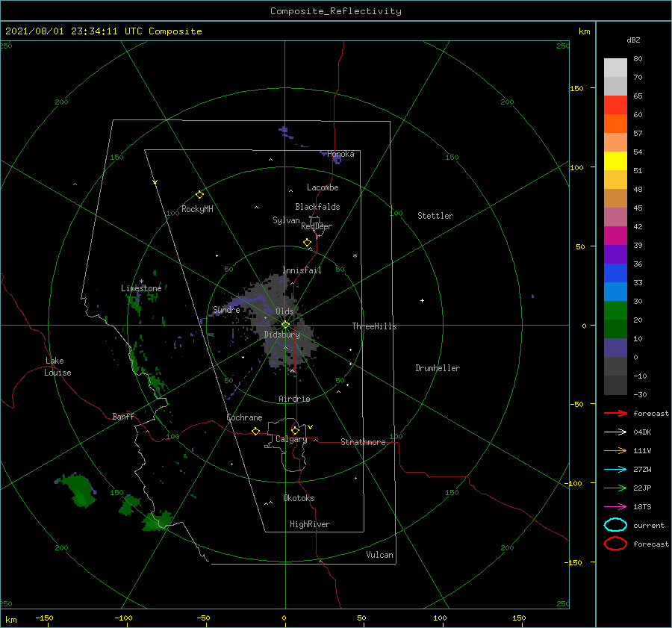Screen dimensions: 672x628
Task: Click the ThreeHills label
Action: click(x=374, y=326)
